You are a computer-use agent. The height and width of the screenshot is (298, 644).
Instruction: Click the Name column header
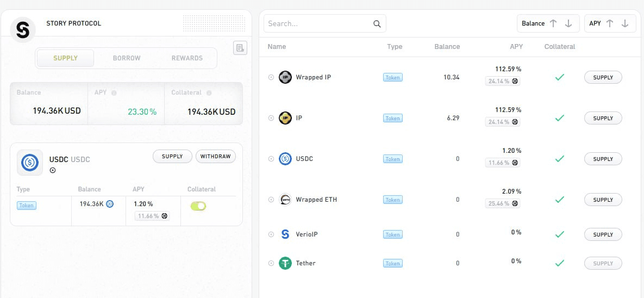277,46
